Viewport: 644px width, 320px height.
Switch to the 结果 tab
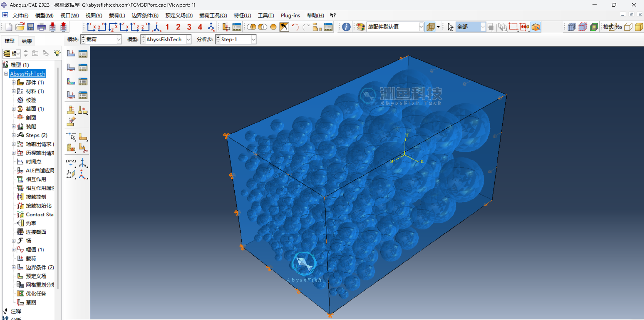click(27, 41)
